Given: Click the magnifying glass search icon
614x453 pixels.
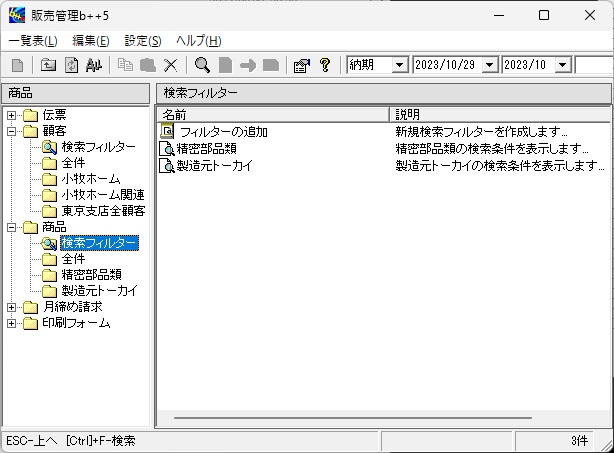Looking at the screenshot, I should 202,65.
